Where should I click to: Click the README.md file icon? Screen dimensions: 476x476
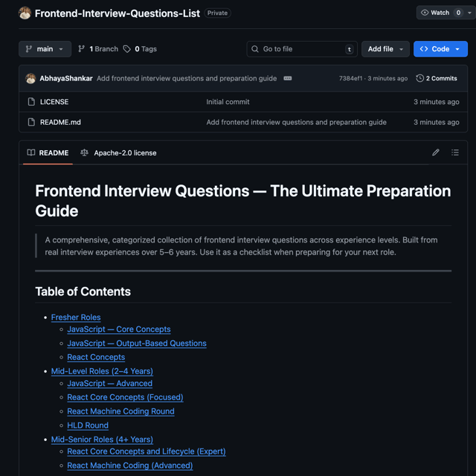click(x=31, y=122)
